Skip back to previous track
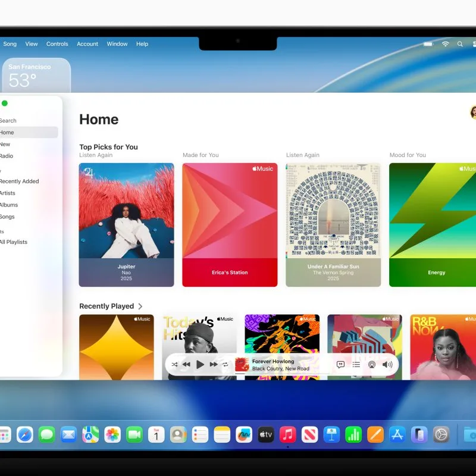The image size is (476, 476). point(186,364)
